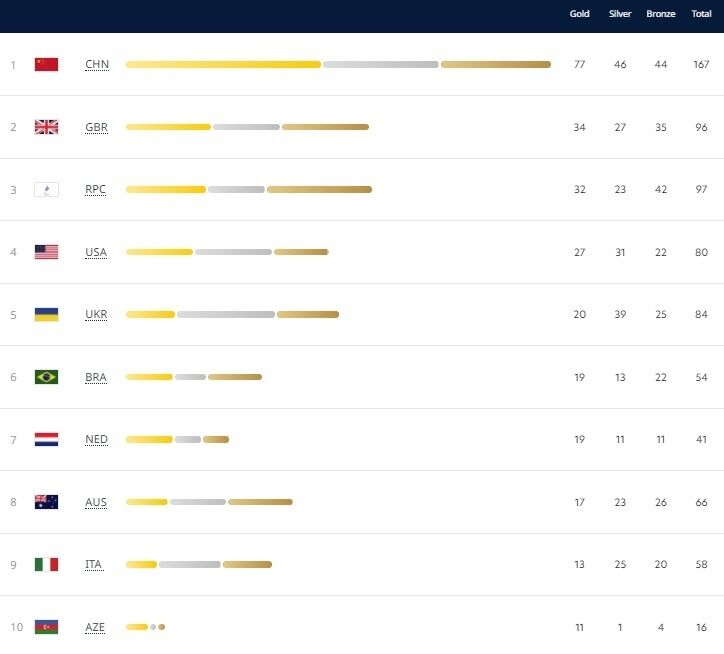This screenshot has width=724, height=654.
Task: Click the AZE country code
Action: point(95,627)
